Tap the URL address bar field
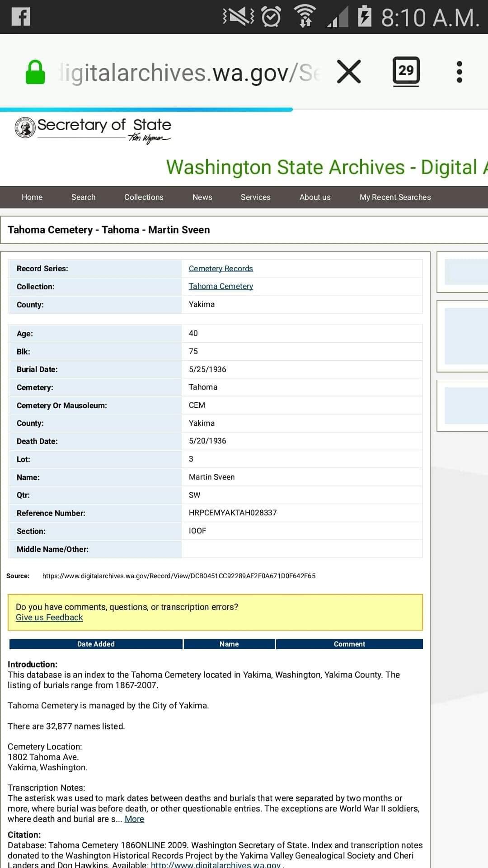This screenshot has height=868, width=488. 190,72
